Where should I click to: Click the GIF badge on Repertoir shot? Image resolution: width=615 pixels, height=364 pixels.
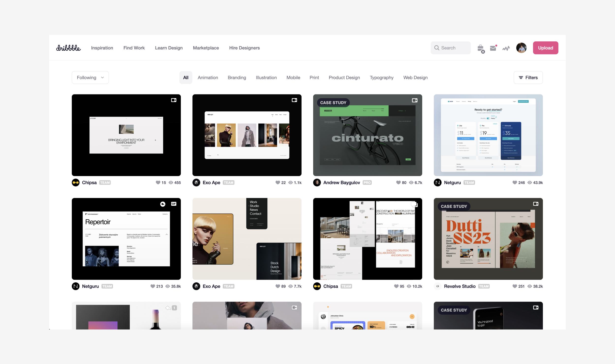[174, 204]
